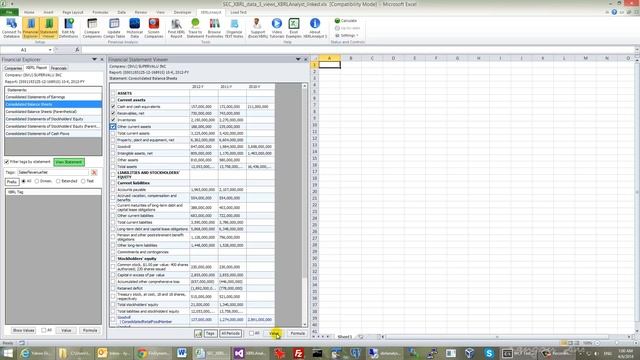Check the Total current assets row
This screenshot has width=640, height=360.
113,133
